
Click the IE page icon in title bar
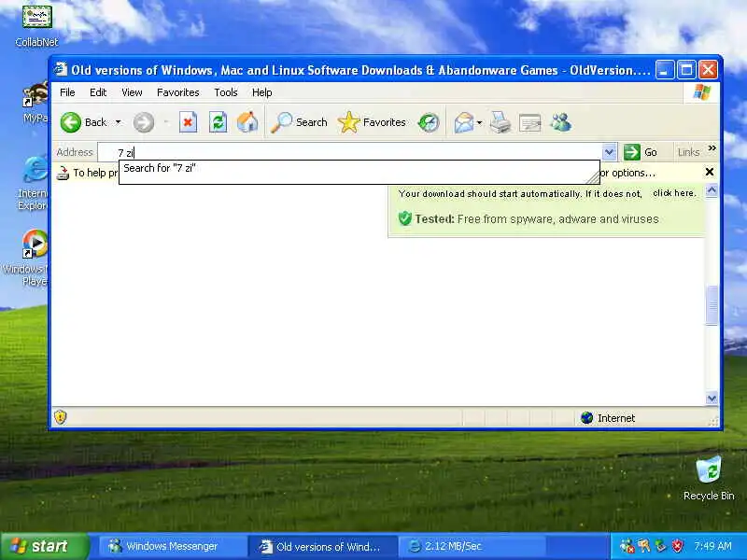(61, 69)
